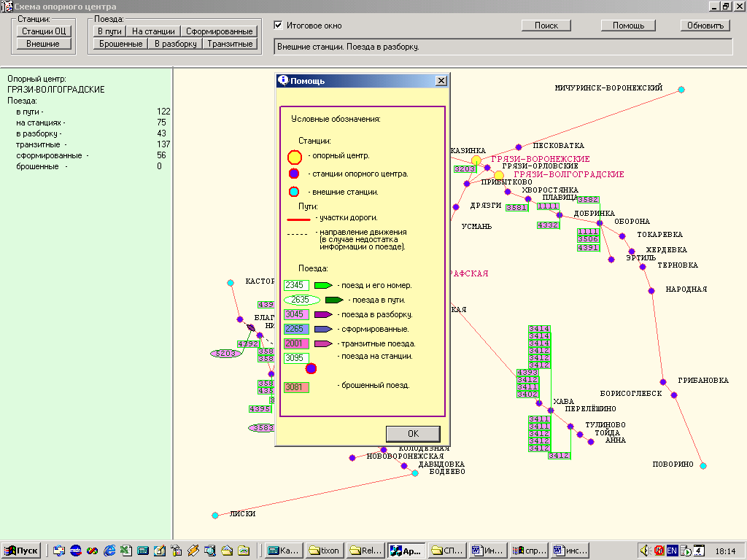Click pink legend sample 3045 in Помощь
Viewport: 747px width, 560px height.
(296, 314)
